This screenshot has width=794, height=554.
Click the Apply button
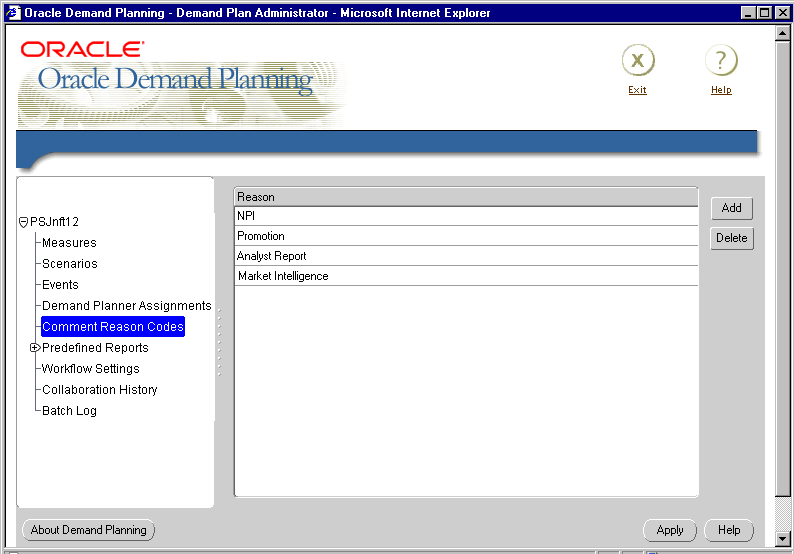point(669,530)
